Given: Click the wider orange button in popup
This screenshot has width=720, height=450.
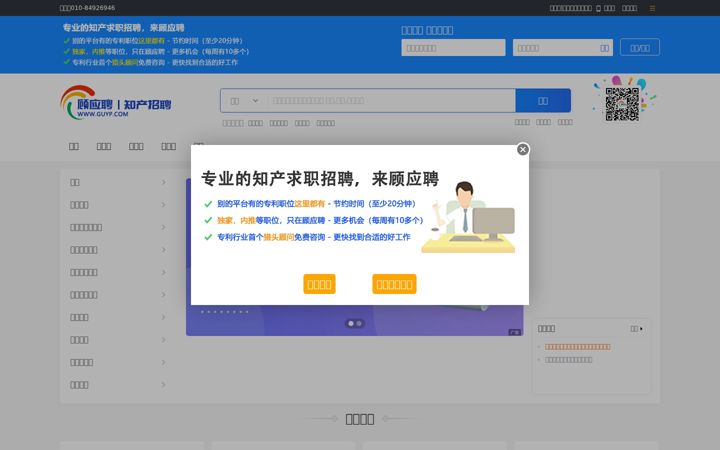Looking at the screenshot, I should click(394, 284).
